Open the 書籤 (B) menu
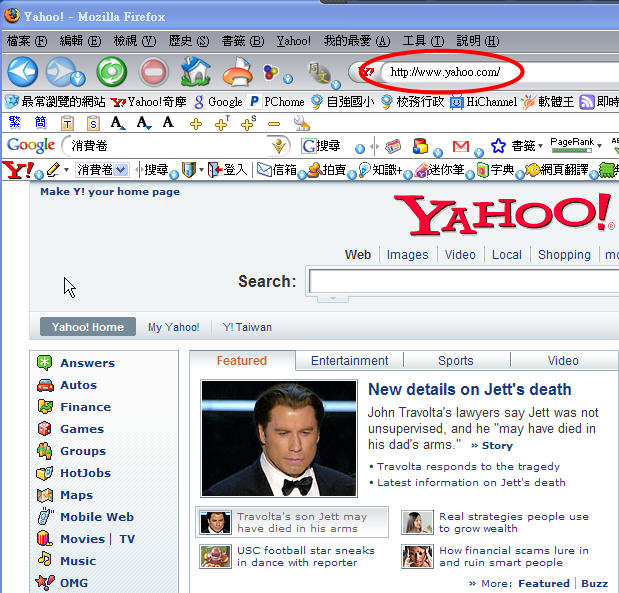 [242, 41]
